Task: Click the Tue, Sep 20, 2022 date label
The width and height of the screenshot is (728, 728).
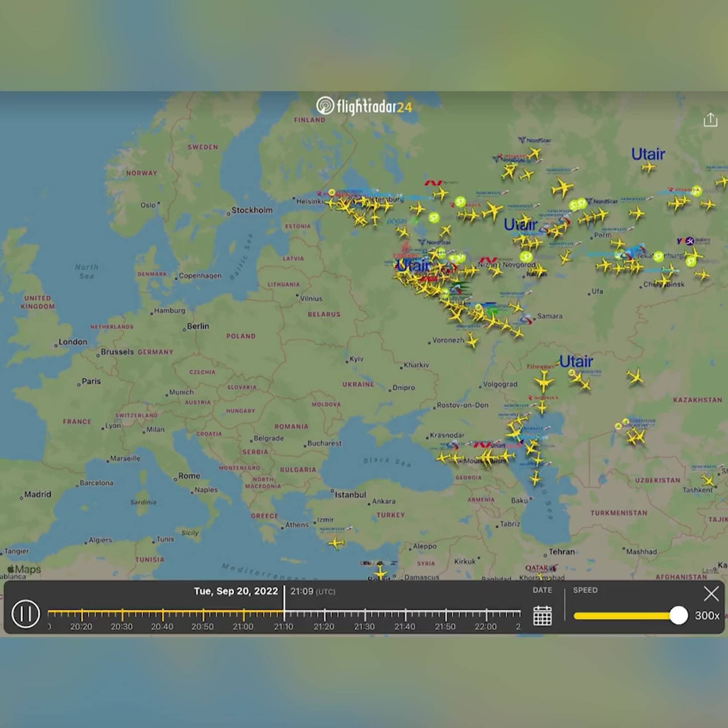Action: [236, 591]
